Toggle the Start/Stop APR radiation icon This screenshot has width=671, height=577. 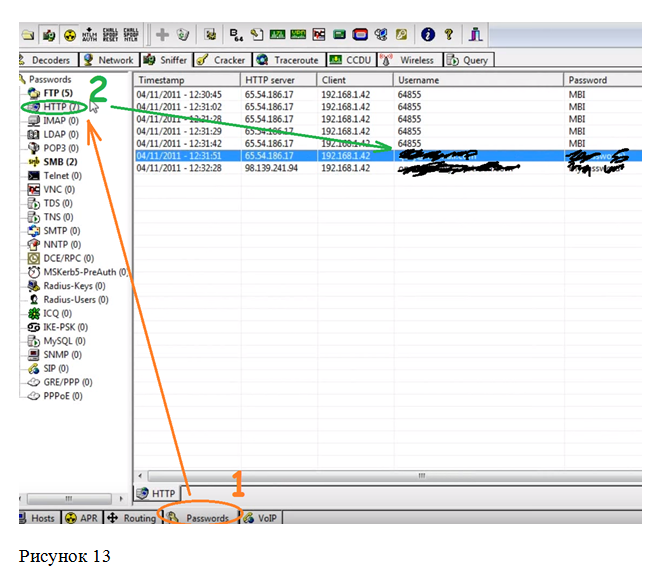(x=70, y=35)
